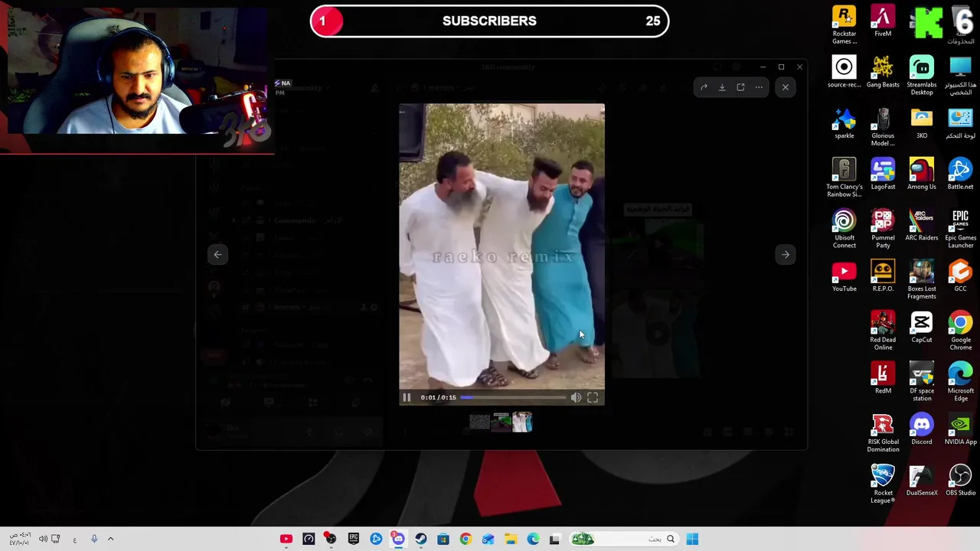Download the video from media viewer

[722, 87]
